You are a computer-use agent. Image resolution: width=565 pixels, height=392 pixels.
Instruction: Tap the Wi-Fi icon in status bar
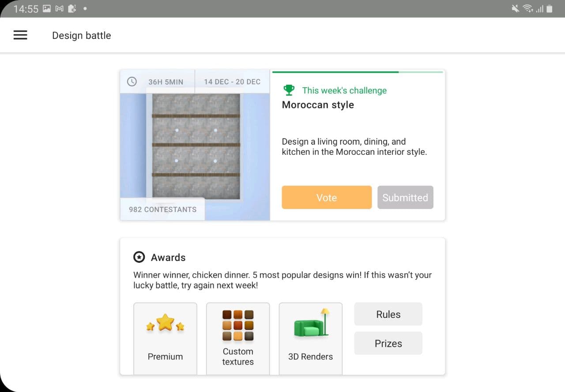[527, 8]
